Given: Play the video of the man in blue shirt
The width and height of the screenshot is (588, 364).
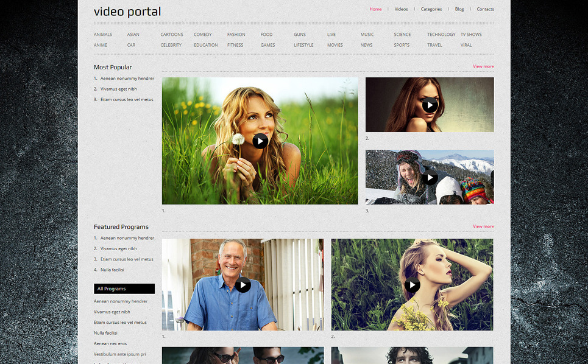Looking at the screenshot, I should pos(243,284).
